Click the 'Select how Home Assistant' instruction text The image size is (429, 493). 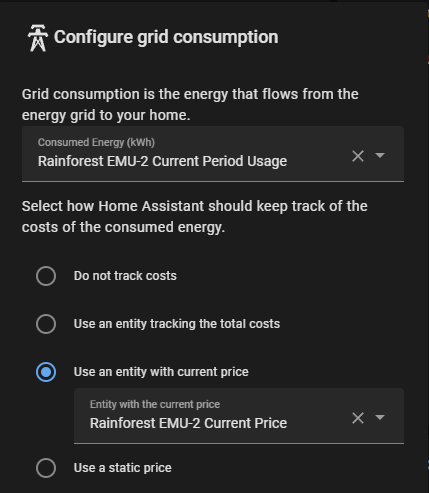tap(195, 217)
